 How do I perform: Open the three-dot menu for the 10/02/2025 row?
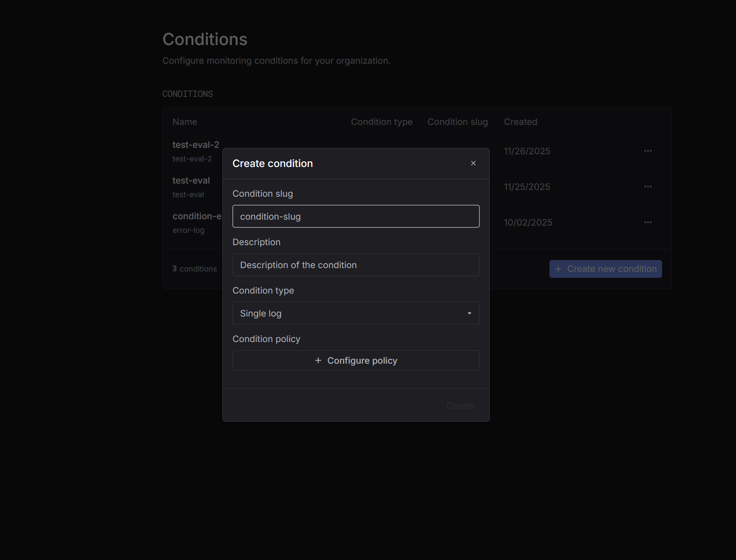pos(648,223)
